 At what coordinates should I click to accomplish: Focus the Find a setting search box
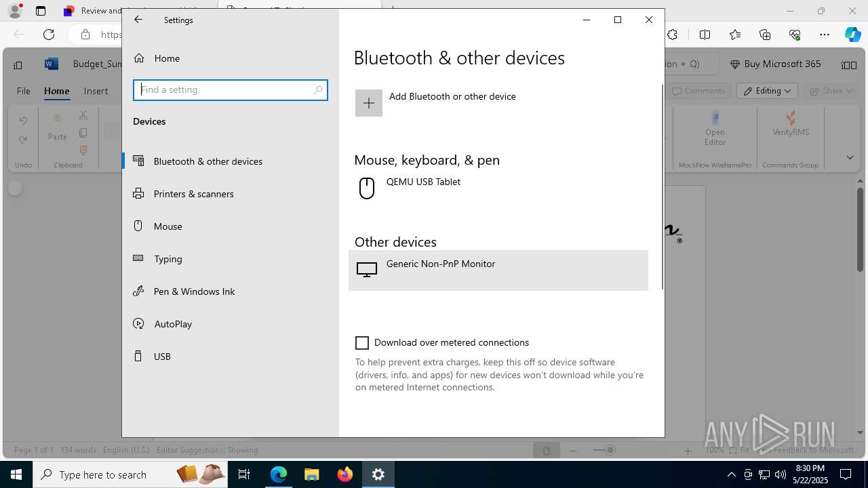click(x=231, y=89)
